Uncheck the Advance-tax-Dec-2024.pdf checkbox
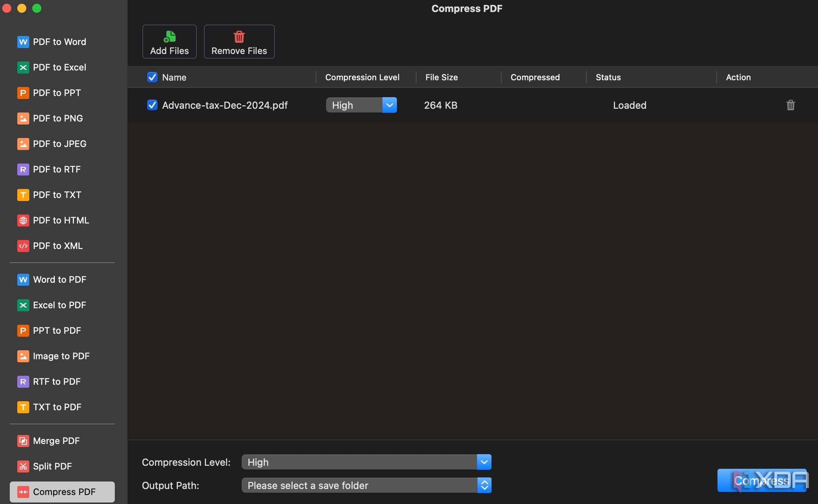The width and height of the screenshot is (818, 504). [152, 105]
